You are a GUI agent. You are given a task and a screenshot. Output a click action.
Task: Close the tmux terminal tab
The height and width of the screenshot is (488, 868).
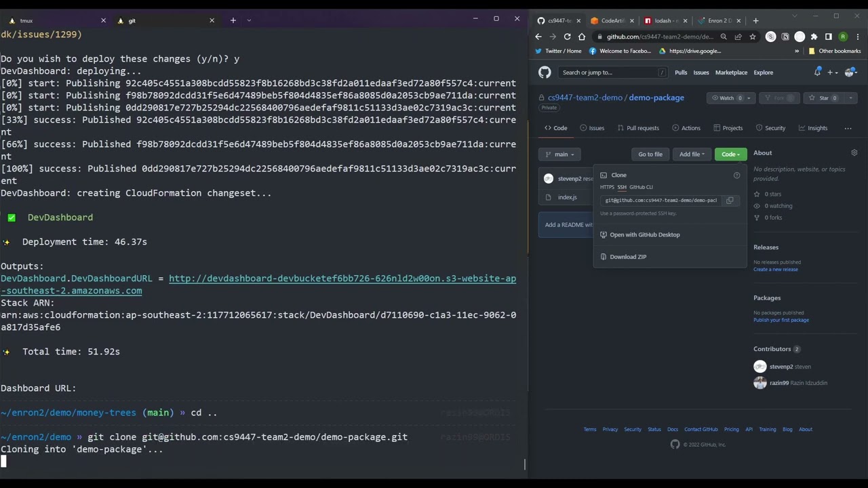tap(103, 20)
